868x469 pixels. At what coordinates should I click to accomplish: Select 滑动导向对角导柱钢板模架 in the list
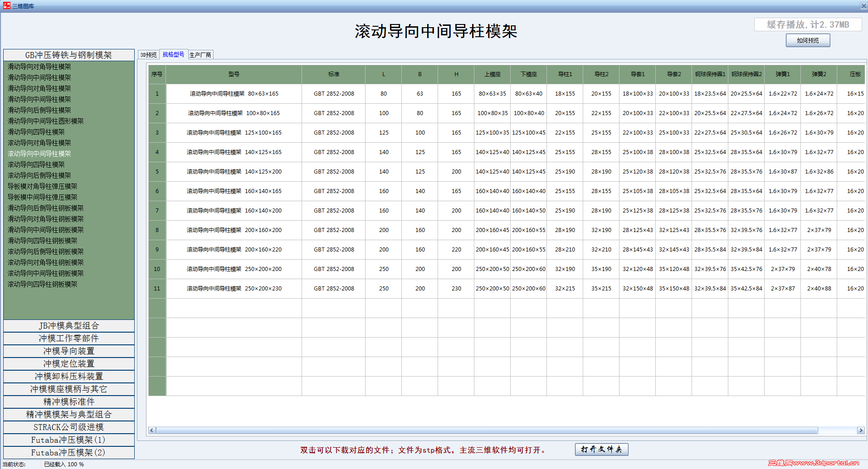pyautogui.click(x=46, y=219)
